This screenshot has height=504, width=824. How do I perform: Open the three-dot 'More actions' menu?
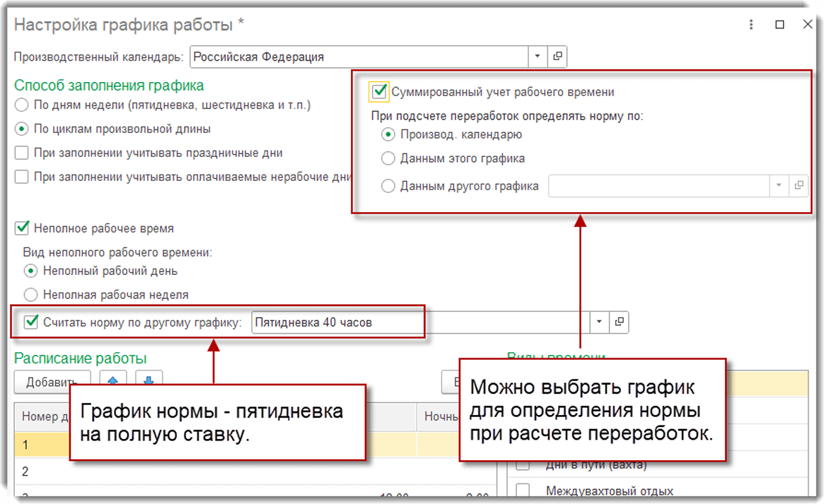[750, 24]
